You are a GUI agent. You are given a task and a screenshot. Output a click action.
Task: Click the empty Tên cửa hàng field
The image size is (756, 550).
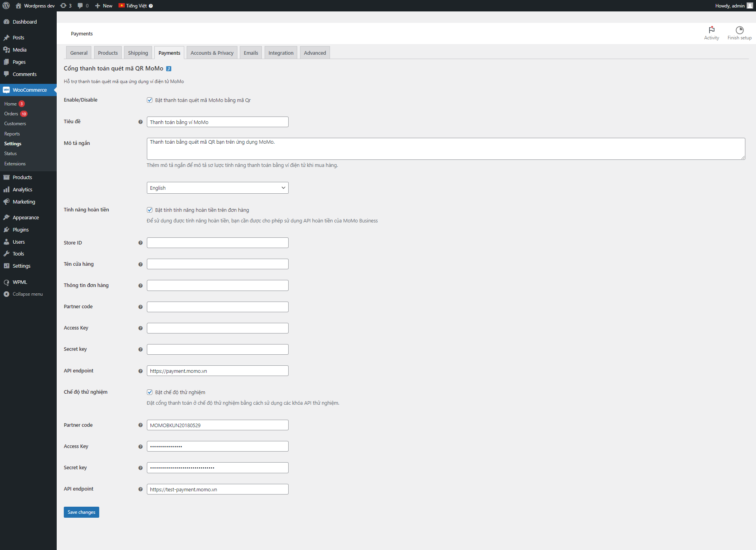click(x=217, y=264)
